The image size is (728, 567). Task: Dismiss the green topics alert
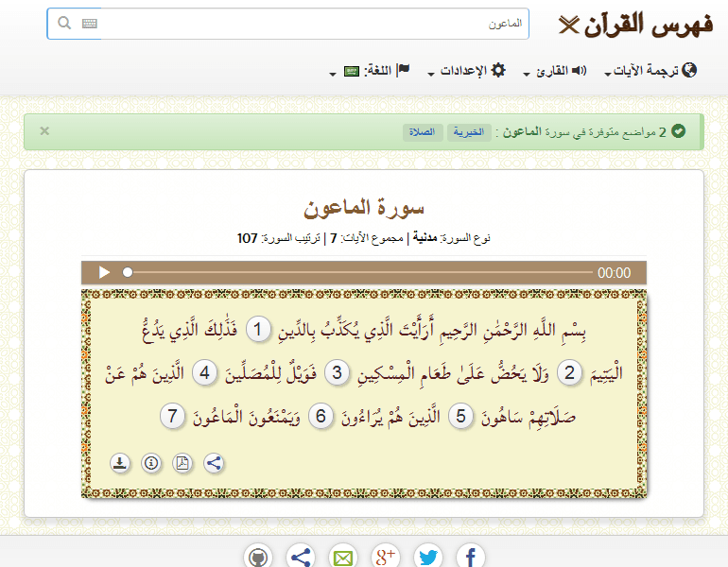coord(44,130)
